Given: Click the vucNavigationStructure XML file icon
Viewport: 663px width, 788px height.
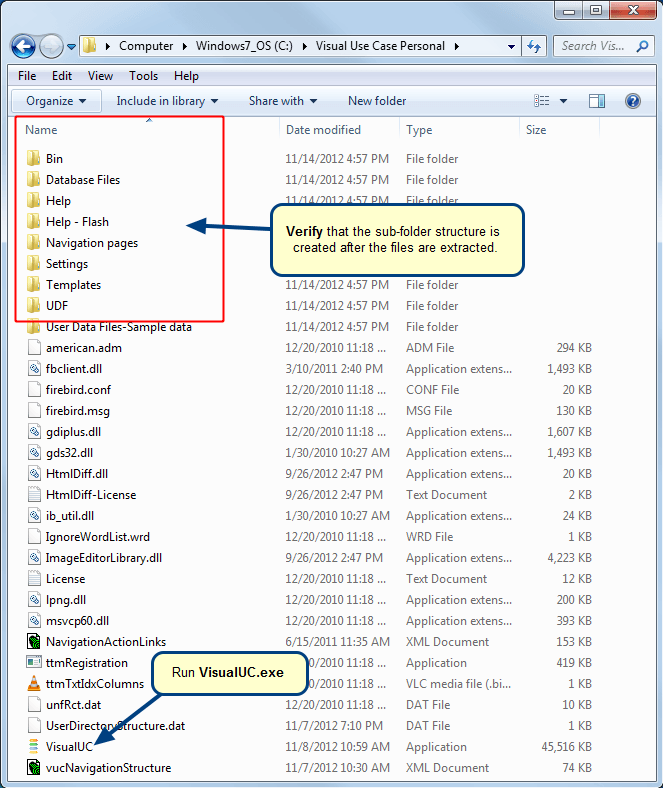Looking at the screenshot, I should click(33, 767).
